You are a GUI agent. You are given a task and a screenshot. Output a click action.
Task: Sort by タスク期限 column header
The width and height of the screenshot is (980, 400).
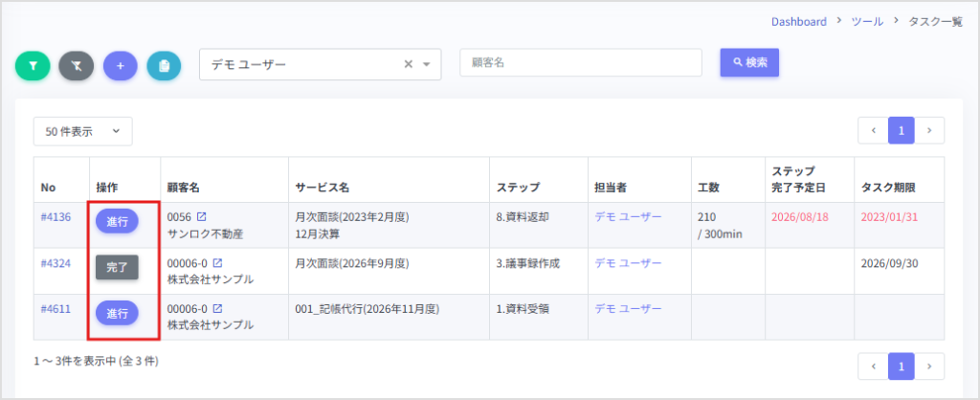point(888,187)
